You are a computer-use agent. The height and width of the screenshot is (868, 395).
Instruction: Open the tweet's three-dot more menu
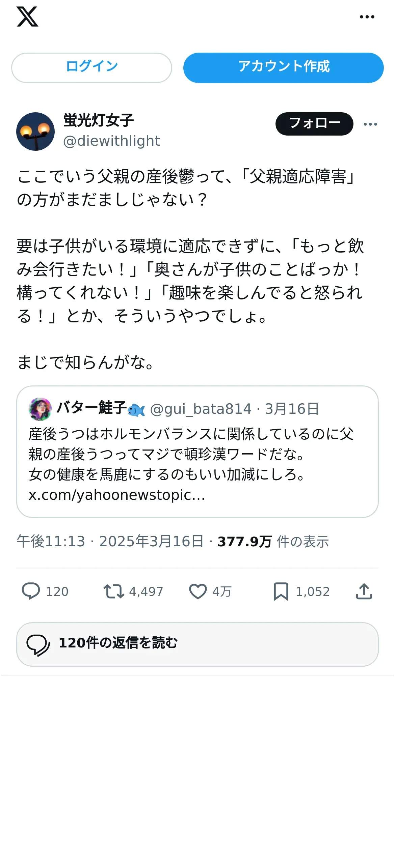[x=370, y=124]
